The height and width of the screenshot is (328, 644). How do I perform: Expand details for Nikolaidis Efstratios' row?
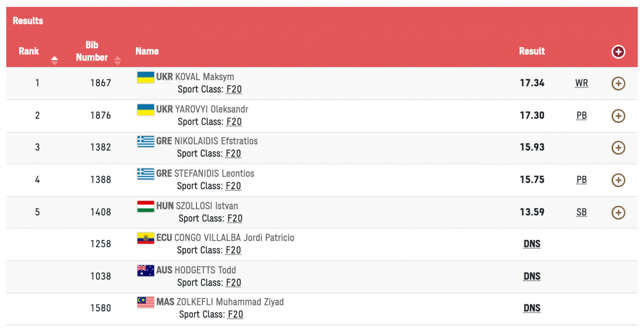click(618, 147)
